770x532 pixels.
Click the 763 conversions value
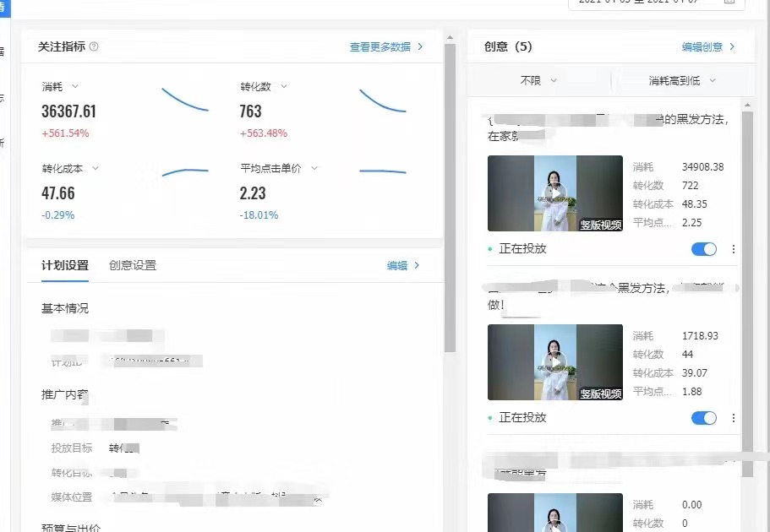250,111
